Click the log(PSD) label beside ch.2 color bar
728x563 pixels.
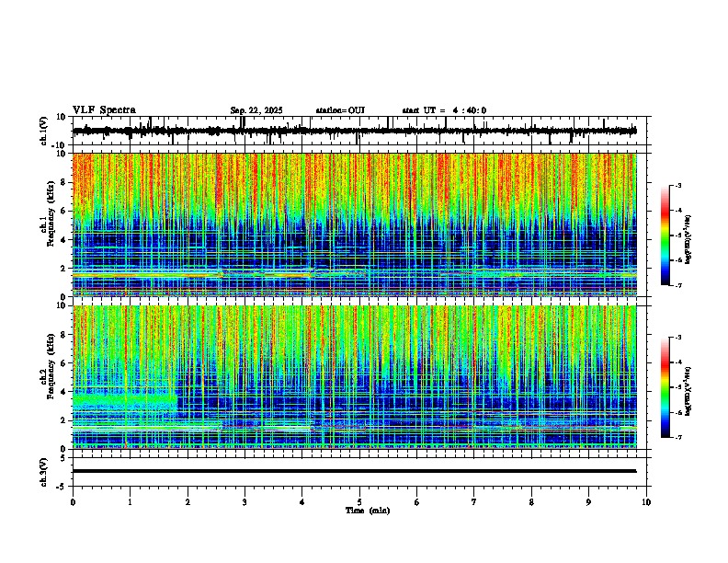[688, 391]
